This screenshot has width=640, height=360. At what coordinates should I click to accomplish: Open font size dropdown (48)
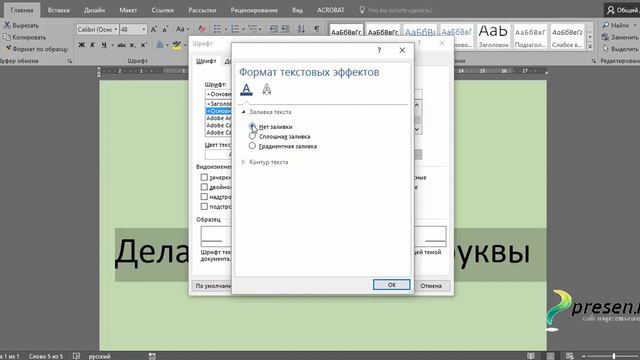(x=143, y=29)
